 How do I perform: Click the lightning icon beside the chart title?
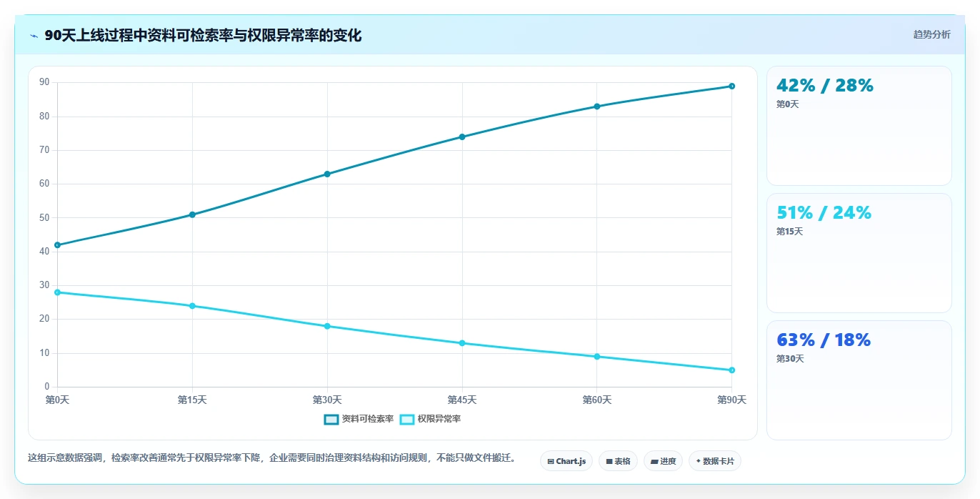click(34, 36)
